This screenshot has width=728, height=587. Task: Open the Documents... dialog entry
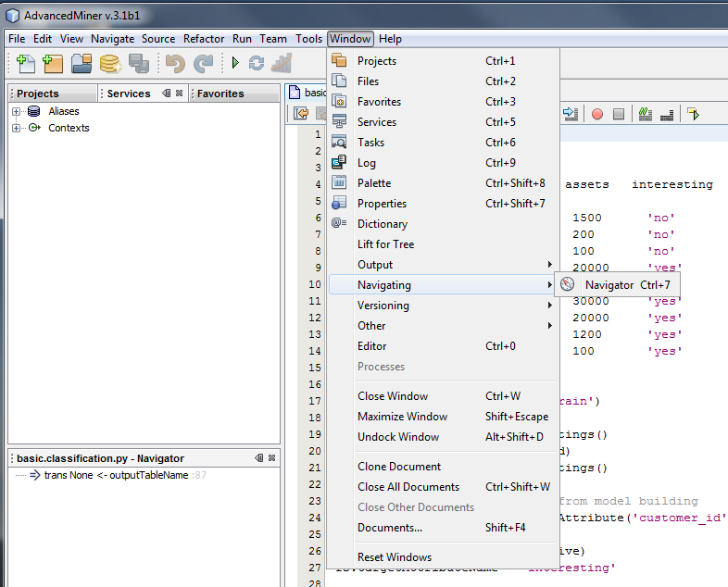(x=444, y=528)
